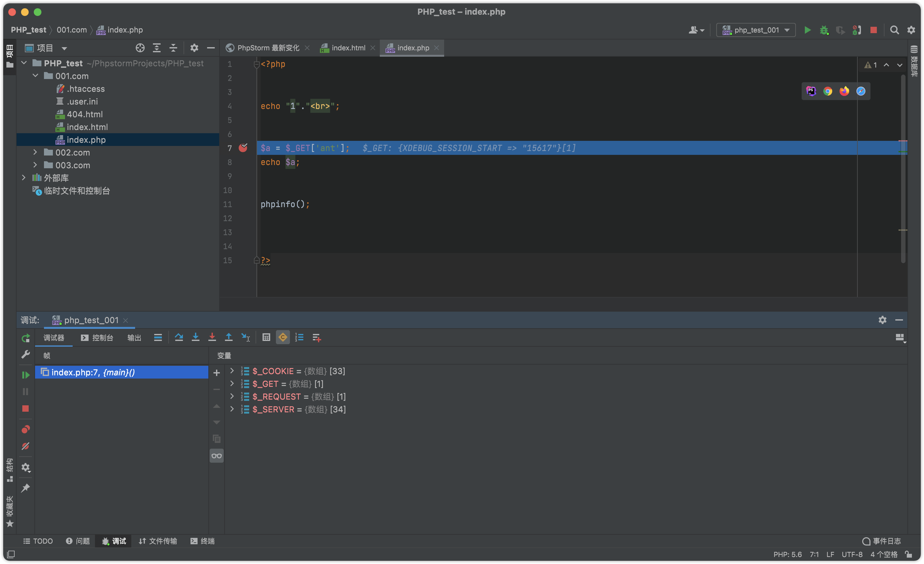Open the user account dropdown
The image size is (924, 564).
click(x=696, y=30)
